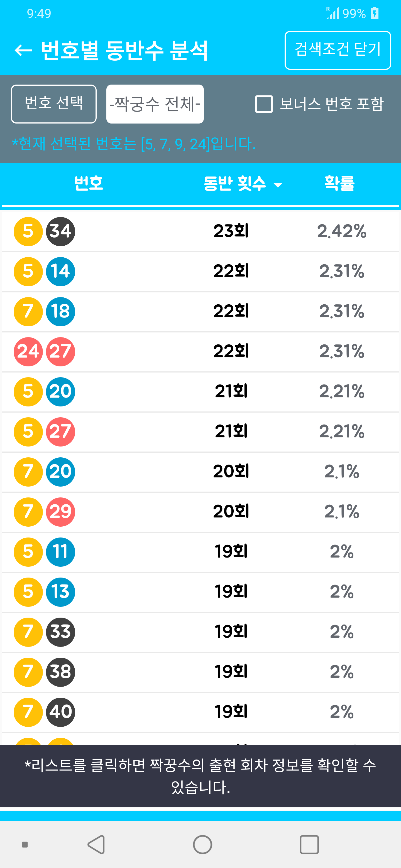The width and height of the screenshot is (401, 868).
Task: Click the 동반 횟수 sort arrow
Action: 278,185
